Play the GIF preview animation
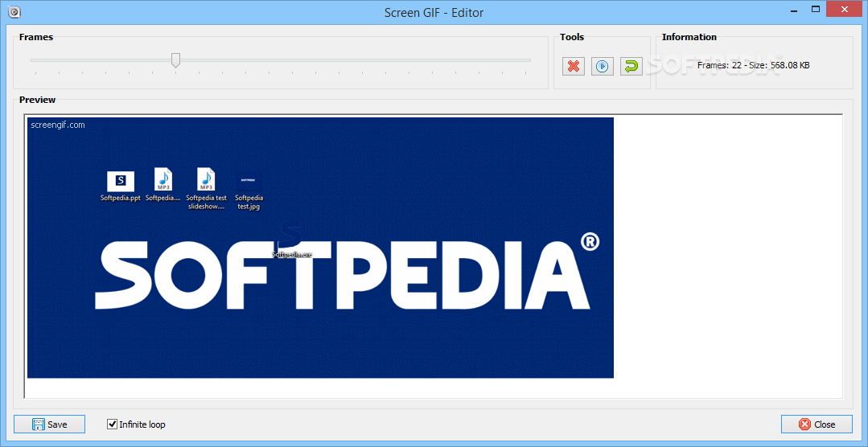The width and height of the screenshot is (868, 447). pos(603,67)
